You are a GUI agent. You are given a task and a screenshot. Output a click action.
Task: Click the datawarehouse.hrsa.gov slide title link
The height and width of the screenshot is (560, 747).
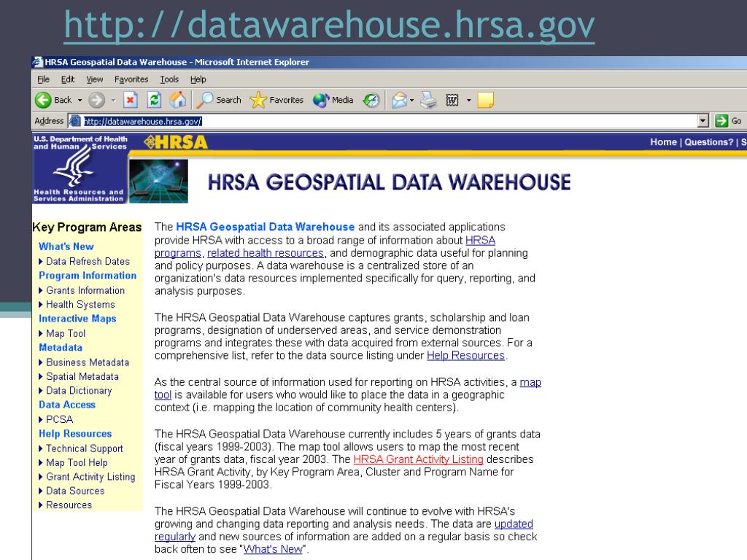tap(329, 25)
